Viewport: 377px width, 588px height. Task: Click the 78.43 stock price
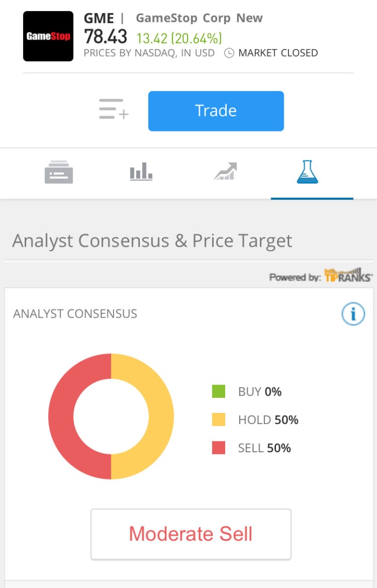106,37
